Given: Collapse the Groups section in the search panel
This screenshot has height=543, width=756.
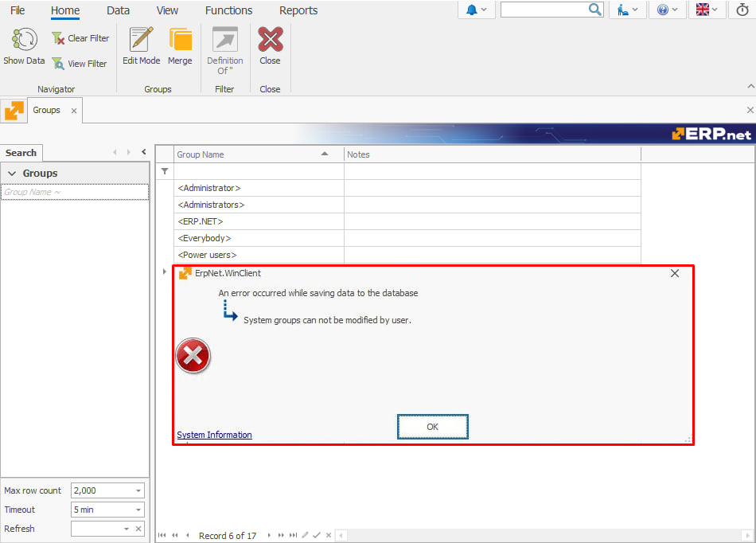Looking at the screenshot, I should [12, 174].
